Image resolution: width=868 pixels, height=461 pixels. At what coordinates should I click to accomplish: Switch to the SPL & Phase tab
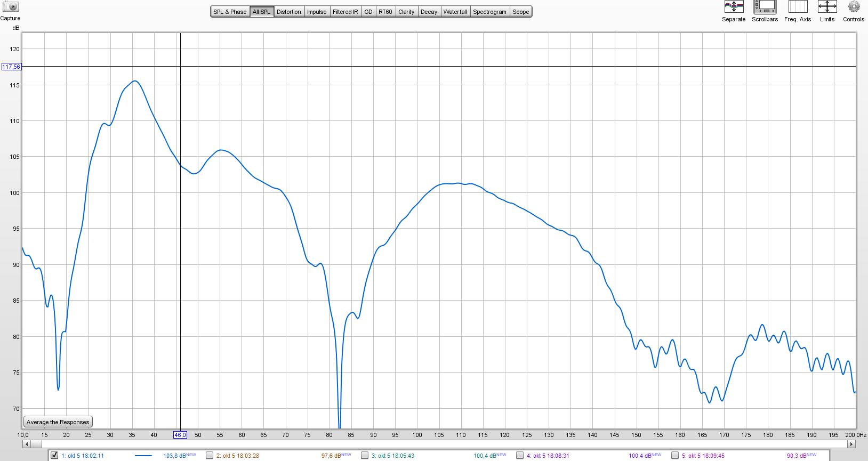point(230,12)
